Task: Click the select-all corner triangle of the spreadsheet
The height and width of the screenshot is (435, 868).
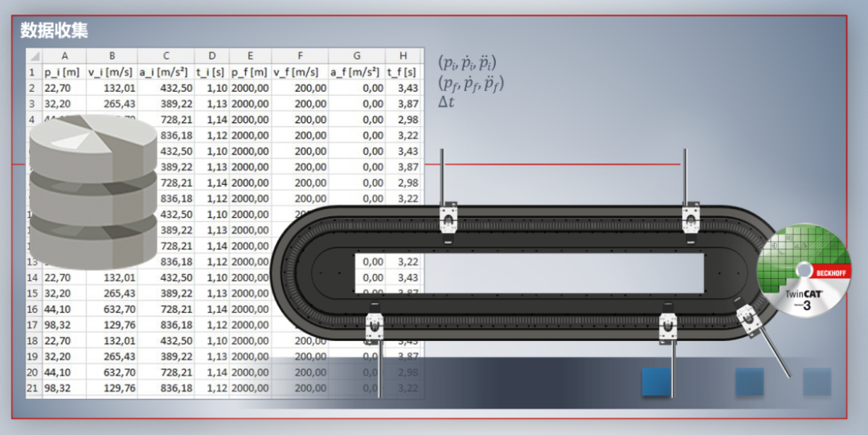Action: click(x=34, y=55)
